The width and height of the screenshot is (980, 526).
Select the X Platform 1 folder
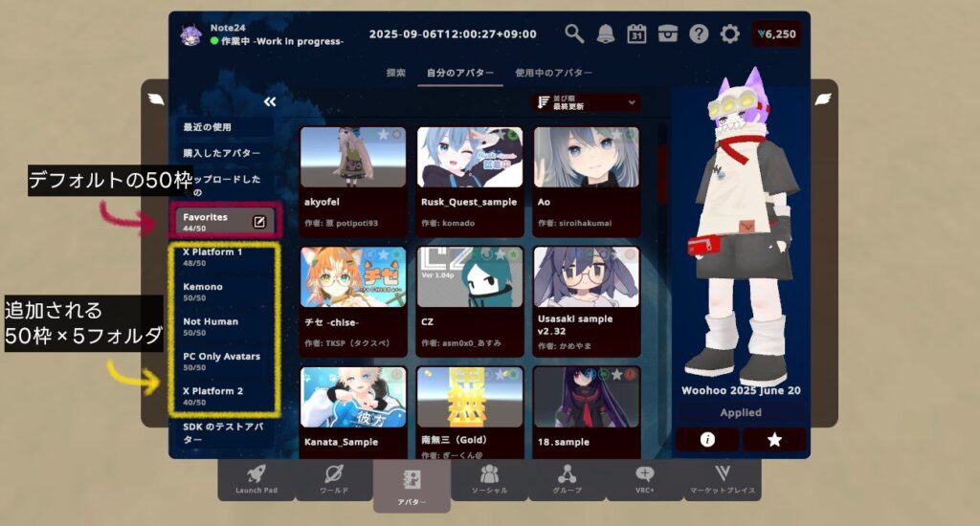coord(224,256)
